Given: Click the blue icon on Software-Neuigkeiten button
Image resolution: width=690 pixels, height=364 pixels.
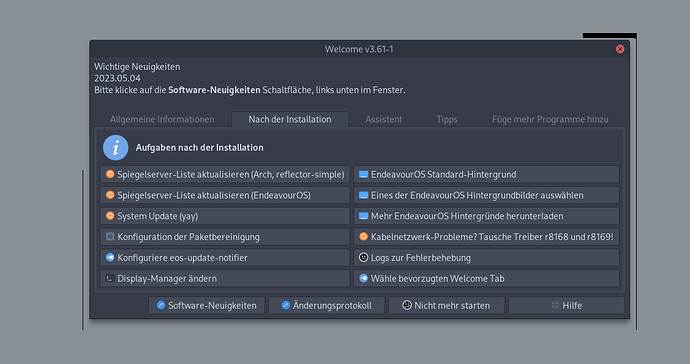Looking at the screenshot, I should [x=161, y=305].
